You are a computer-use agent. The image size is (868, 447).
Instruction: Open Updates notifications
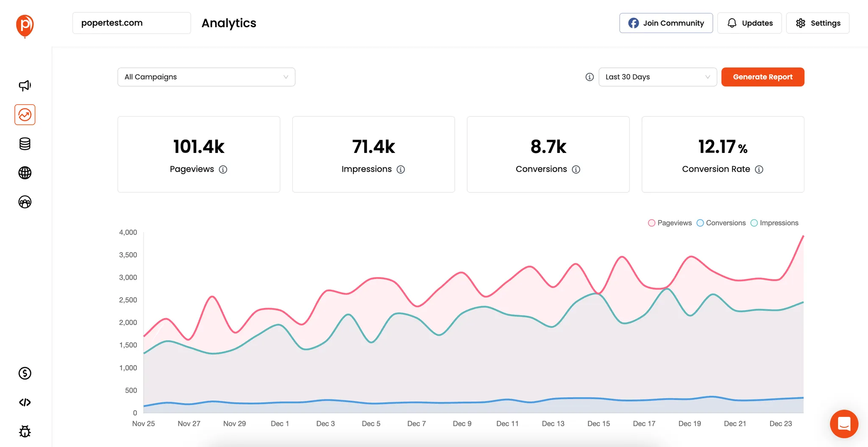coord(749,23)
